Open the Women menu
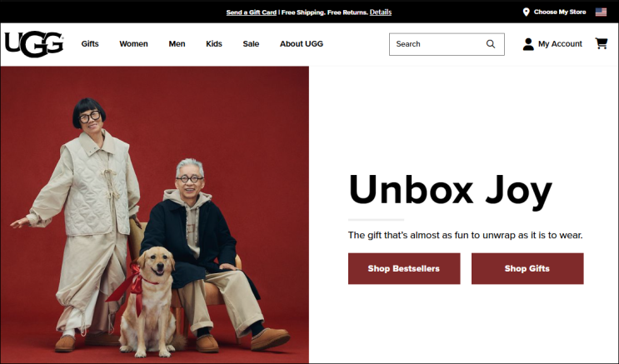Image resolution: width=619 pixels, height=364 pixels. click(134, 44)
